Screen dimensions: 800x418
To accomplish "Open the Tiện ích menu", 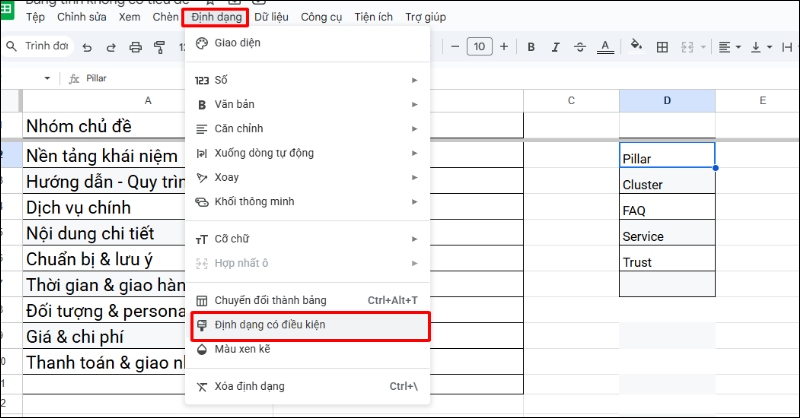I will click(373, 17).
